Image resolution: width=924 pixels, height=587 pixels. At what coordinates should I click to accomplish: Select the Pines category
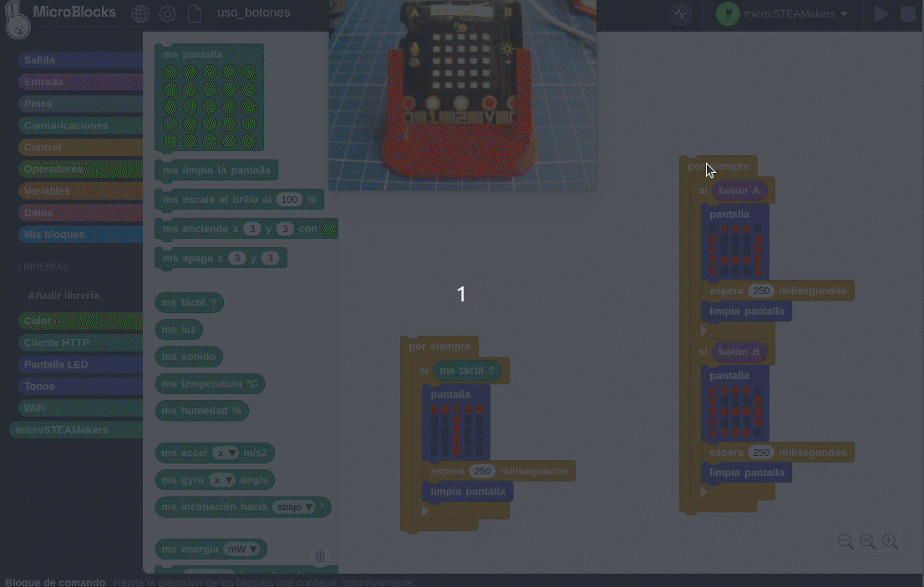click(80, 104)
